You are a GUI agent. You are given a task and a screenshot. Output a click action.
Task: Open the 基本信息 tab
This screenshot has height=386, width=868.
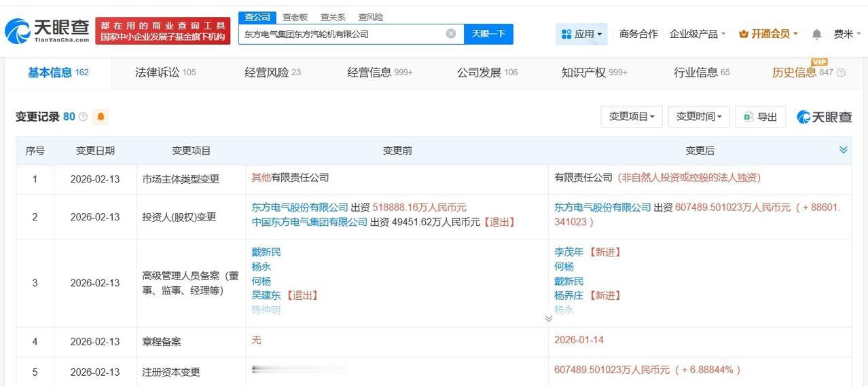click(x=58, y=73)
